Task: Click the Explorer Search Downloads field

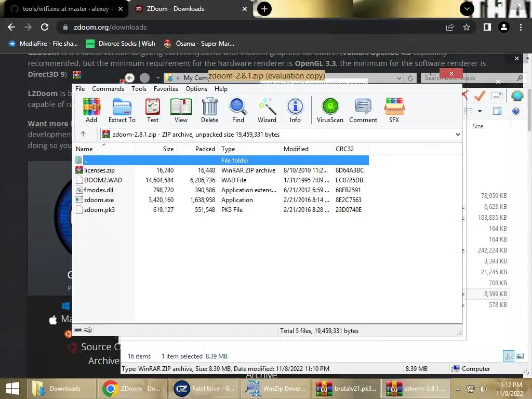Action: (x=472, y=78)
